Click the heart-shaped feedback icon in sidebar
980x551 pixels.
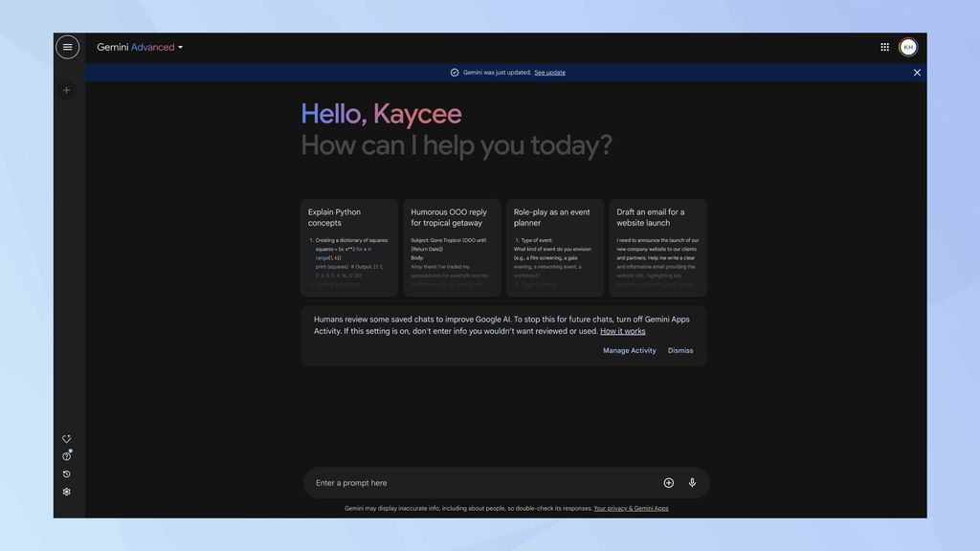[x=66, y=438]
